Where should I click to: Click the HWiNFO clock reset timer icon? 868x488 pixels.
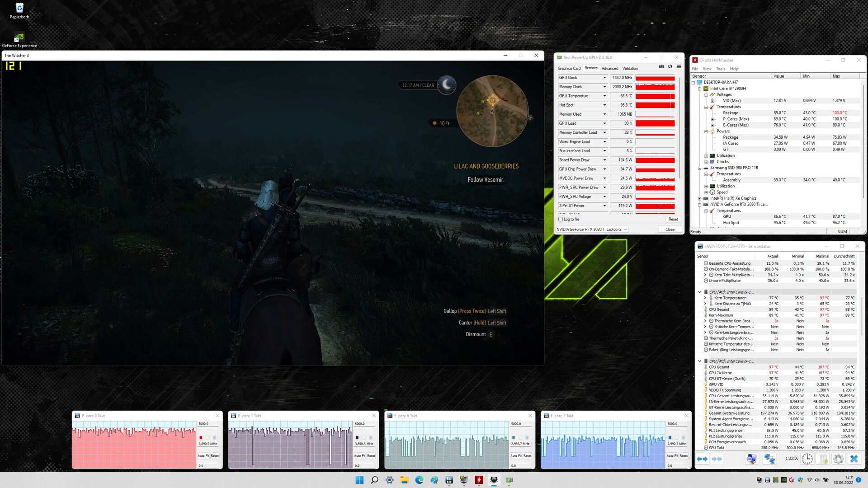point(807,459)
